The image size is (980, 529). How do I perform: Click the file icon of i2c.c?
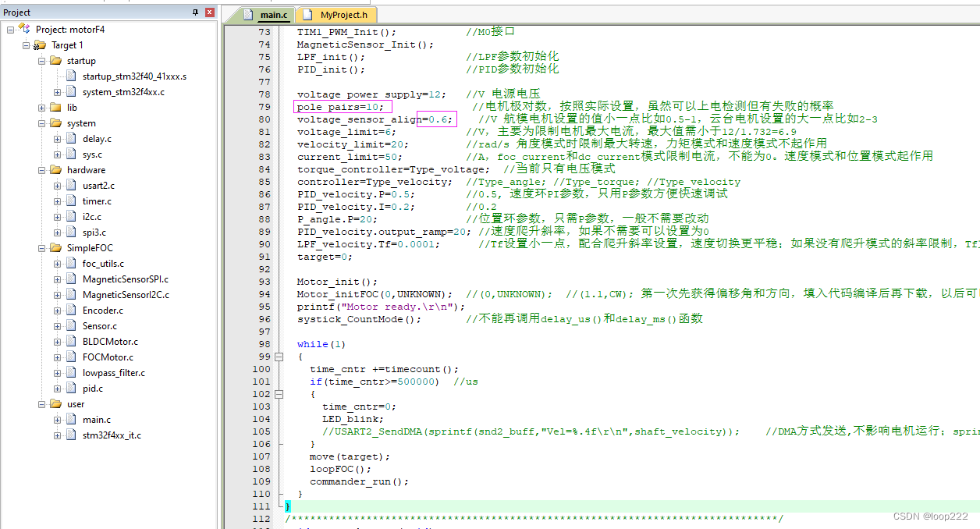point(72,217)
